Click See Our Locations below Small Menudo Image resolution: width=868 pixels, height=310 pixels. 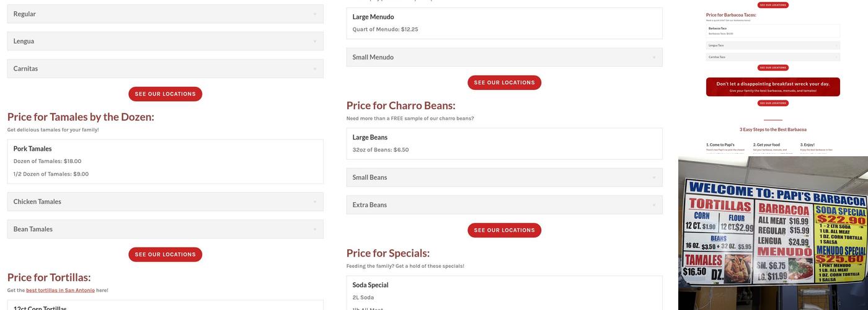click(x=504, y=82)
